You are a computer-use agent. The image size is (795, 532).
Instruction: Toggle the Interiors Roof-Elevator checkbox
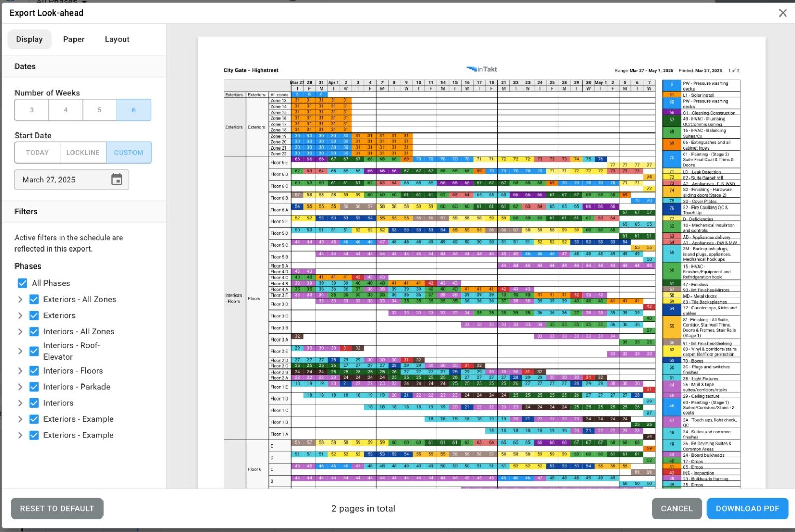34,351
